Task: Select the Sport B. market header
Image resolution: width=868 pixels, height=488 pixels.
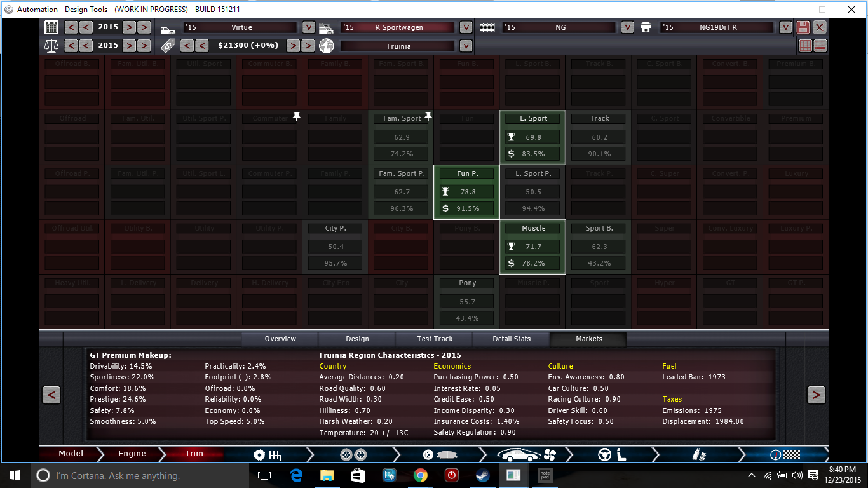Action: click(x=599, y=228)
